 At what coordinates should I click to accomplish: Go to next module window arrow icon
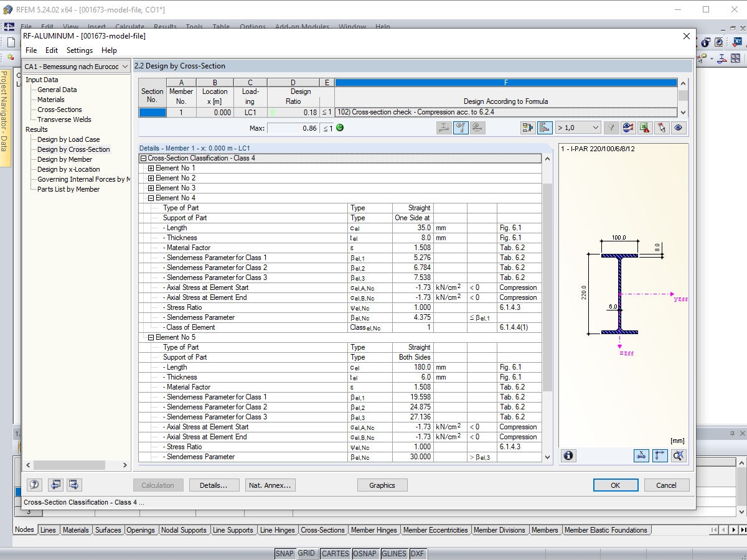pos(75,485)
